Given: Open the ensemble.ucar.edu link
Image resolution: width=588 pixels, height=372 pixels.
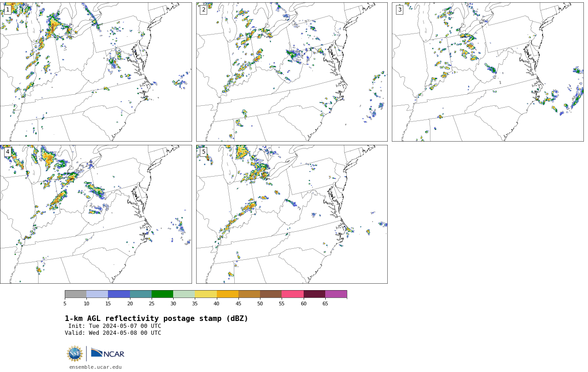Looking at the screenshot, I should 96,367.
